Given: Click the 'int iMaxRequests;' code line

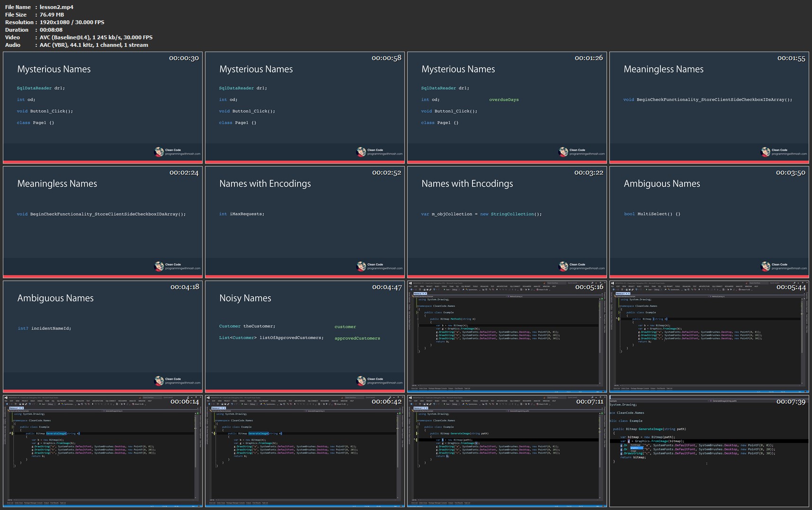Looking at the screenshot, I should [x=241, y=214].
